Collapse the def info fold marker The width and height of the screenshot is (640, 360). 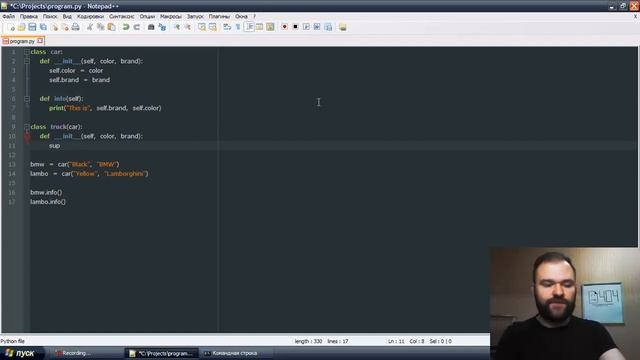coord(27,99)
